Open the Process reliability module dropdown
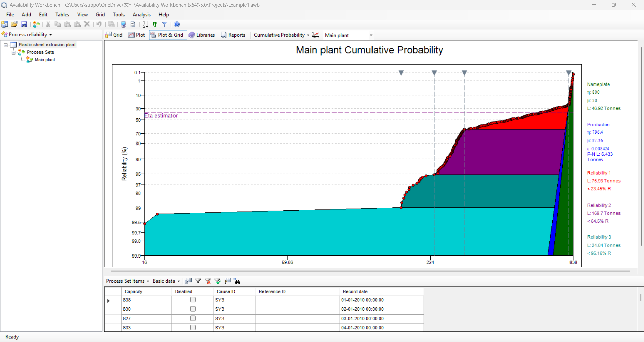Viewport: 644px width, 342px height. click(27, 35)
